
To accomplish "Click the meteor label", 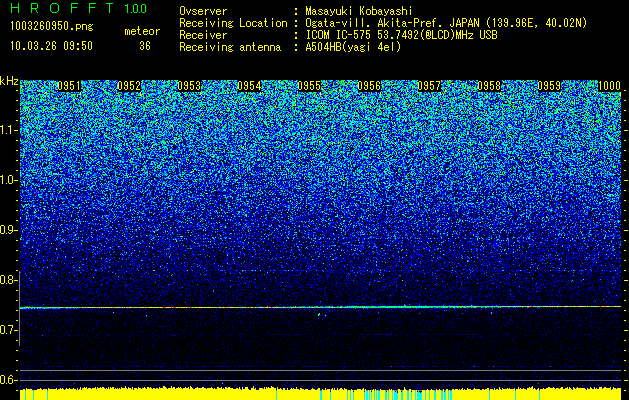I will [142, 31].
